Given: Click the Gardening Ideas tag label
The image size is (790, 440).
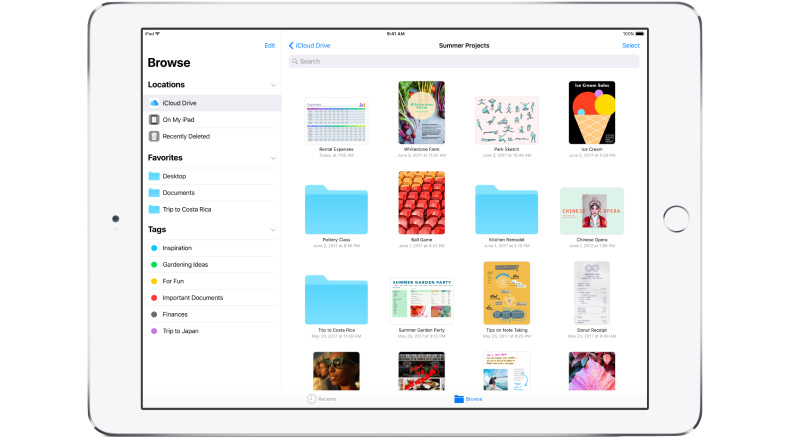Looking at the screenshot, I should click(185, 265).
